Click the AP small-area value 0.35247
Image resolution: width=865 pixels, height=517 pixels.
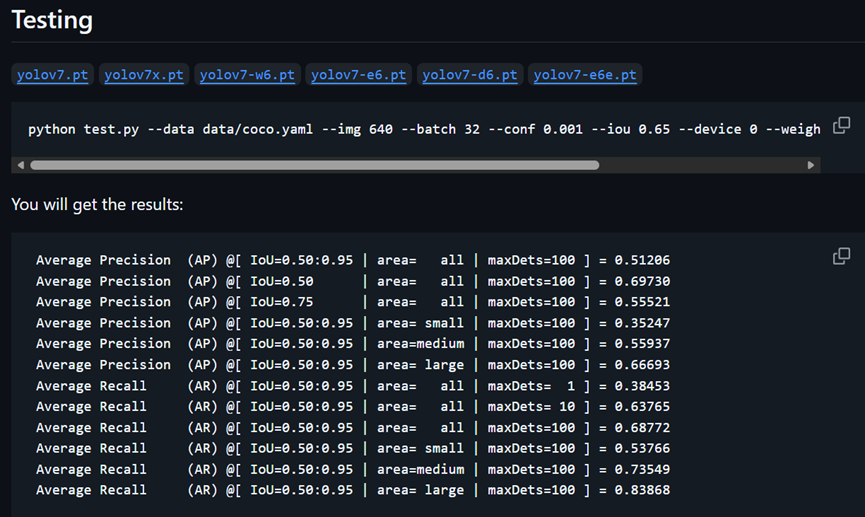point(642,323)
